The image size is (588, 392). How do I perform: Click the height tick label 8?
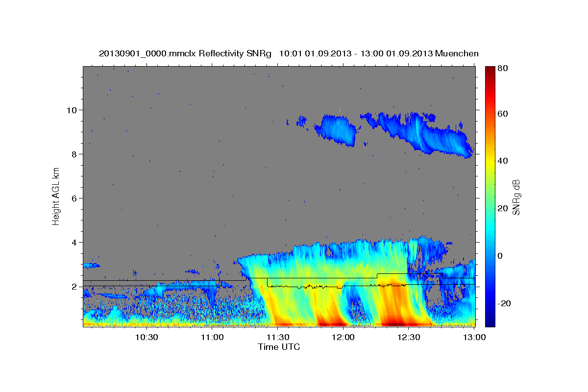coord(75,154)
